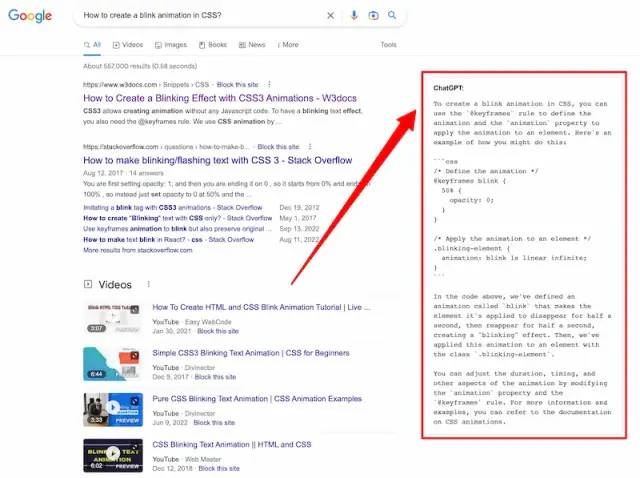Start voice search with microphone icon
This screenshot has width=640, height=478.
tap(354, 16)
